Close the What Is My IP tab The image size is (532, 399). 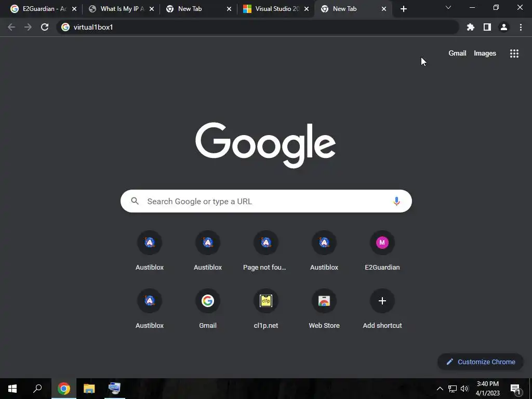(152, 9)
